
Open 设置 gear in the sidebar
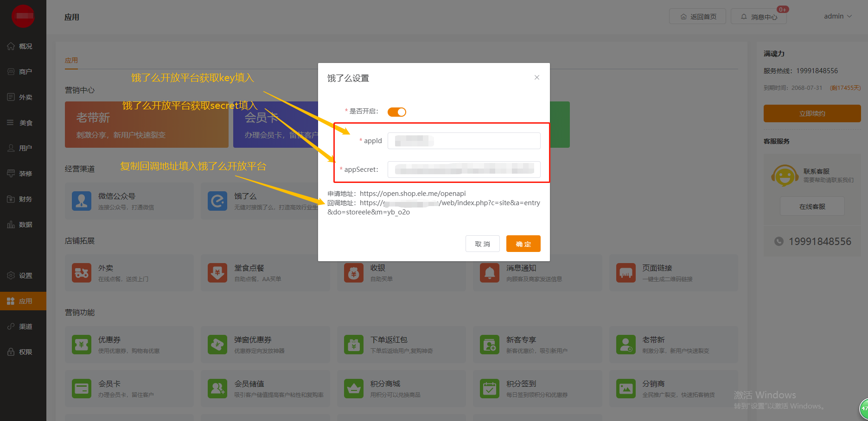(23, 276)
